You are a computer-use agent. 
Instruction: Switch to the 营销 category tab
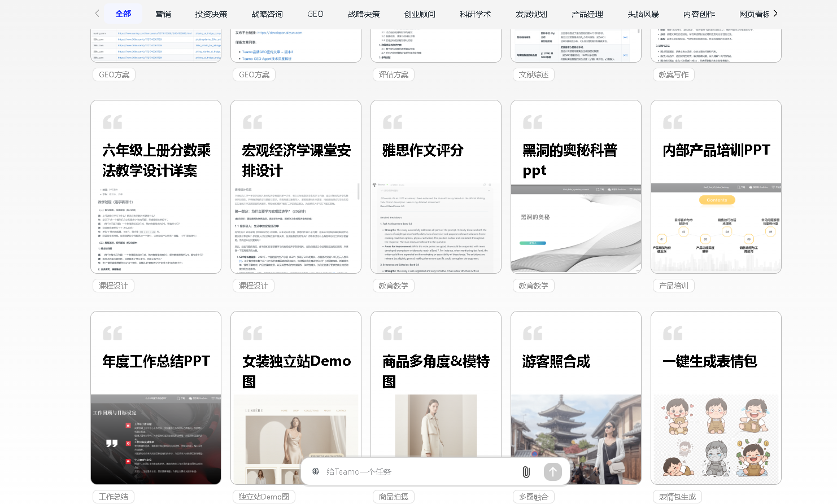[x=164, y=14]
